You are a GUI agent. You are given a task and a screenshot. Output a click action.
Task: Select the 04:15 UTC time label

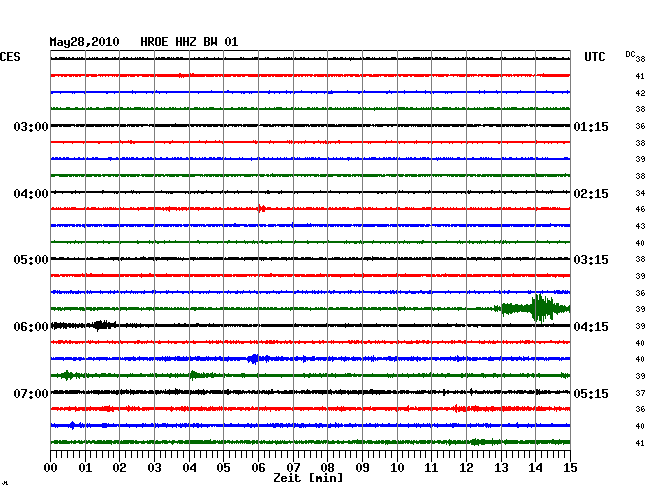(591, 327)
